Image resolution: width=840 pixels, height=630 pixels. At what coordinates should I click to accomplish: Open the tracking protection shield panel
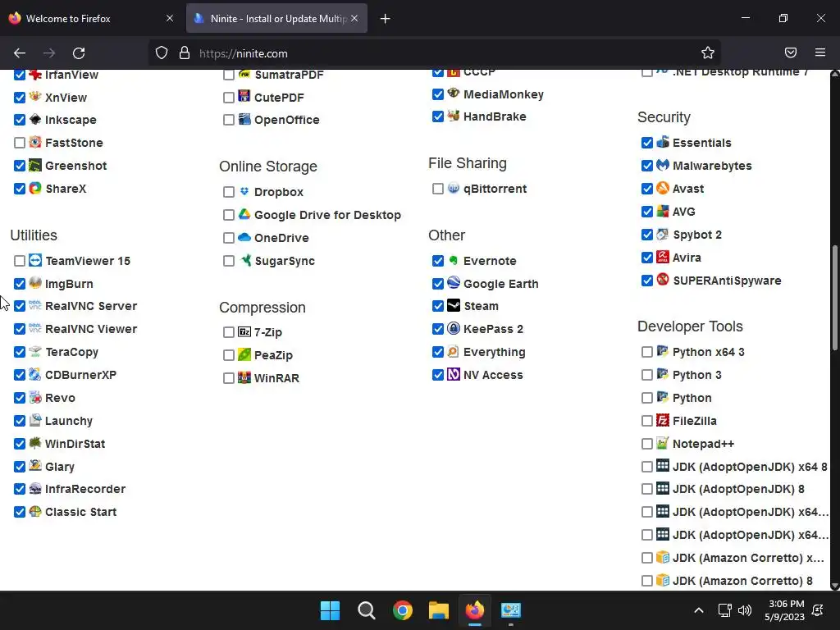[162, 52]
